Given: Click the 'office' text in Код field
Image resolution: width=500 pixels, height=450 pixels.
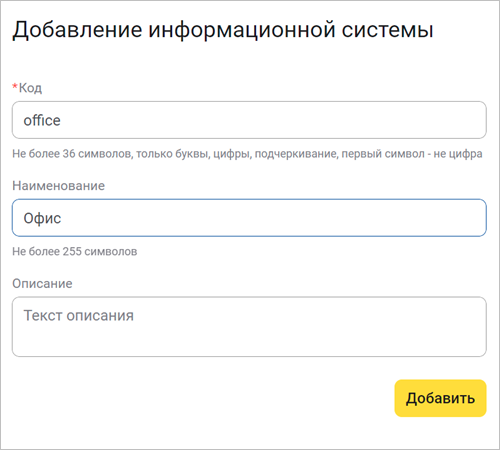Looking at the screenshot, I should pyautogui.click(x=42, y=120).
